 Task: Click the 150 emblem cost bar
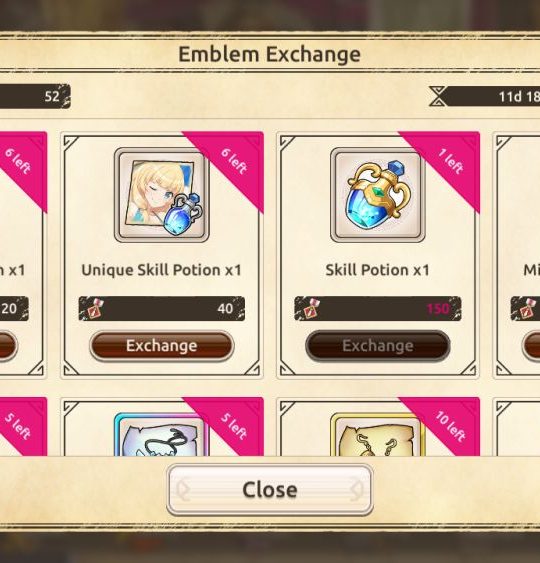point(378,308)
